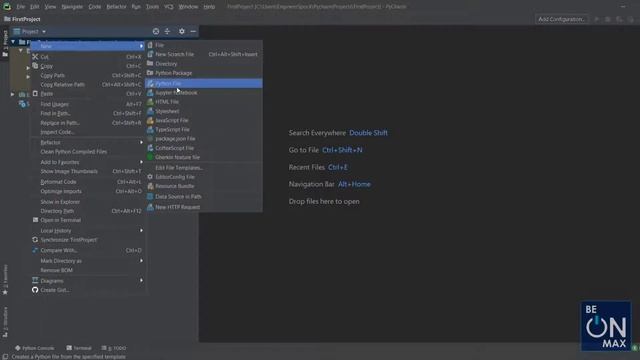Expand the Refactor submenu arrow

click(141, 142)
